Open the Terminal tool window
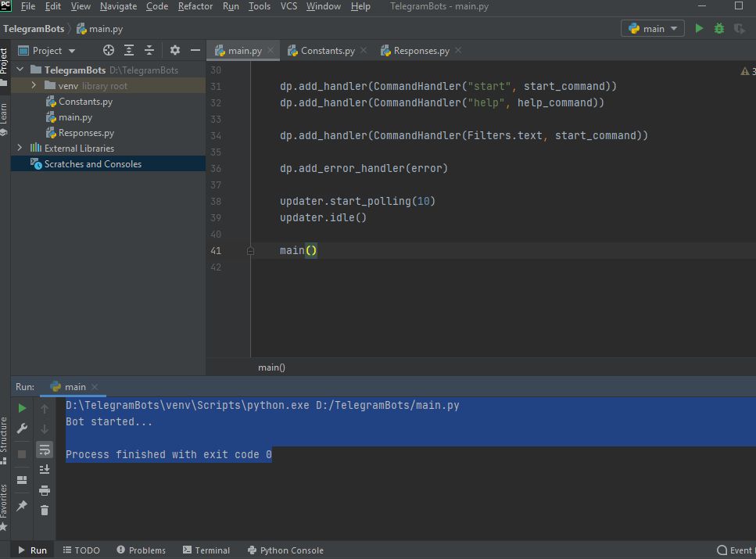The image size is (756, 559). 206,550
